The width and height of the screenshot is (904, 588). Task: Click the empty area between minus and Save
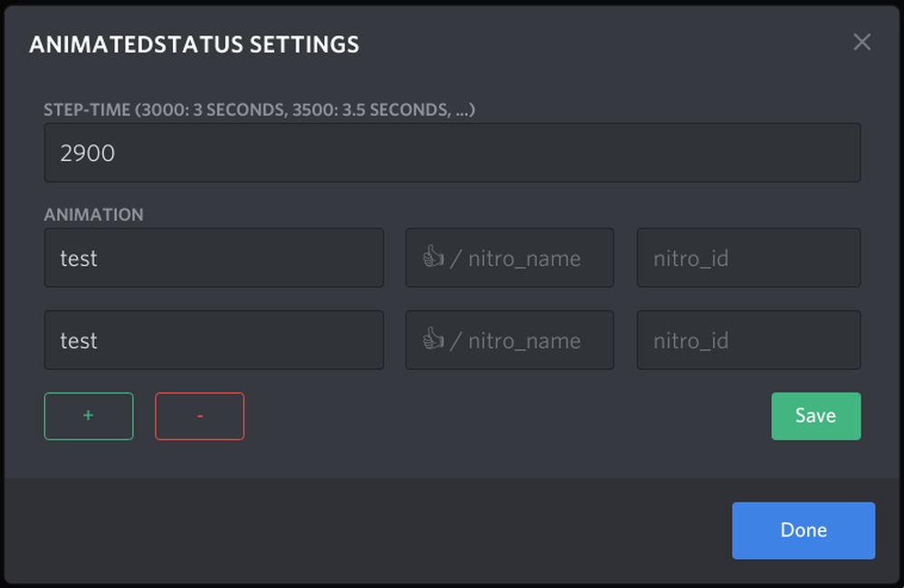[507, 416]
